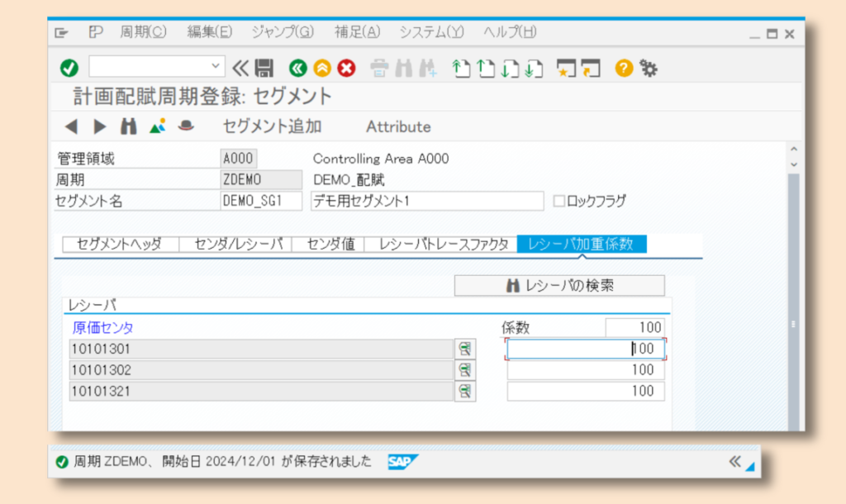The width and height of the screenshot is (846, 504).
Task: Open the 編集(E) menu
Action: click(x=209, y=32)
